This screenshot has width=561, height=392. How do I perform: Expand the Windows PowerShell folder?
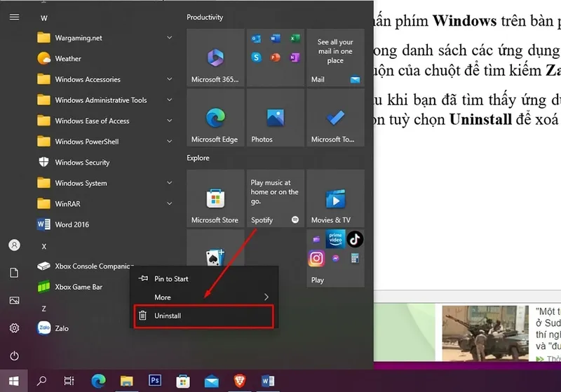pyautogui.click(x=170, y=141)
